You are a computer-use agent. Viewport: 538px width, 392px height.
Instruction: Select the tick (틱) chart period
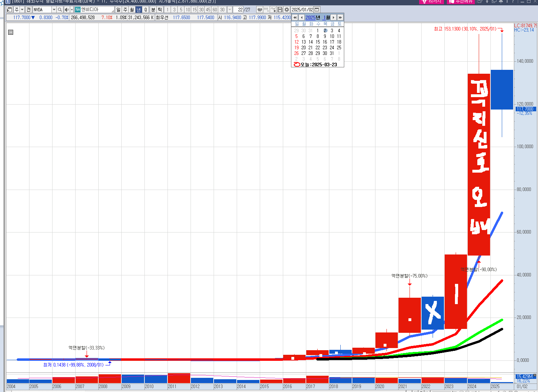pyautogui.click(x=160, y=10)
